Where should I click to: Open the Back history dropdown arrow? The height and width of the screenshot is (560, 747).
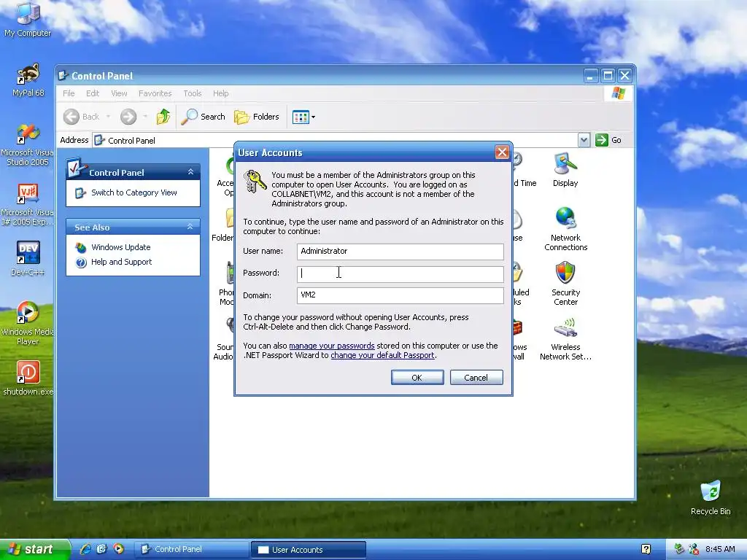108,117
